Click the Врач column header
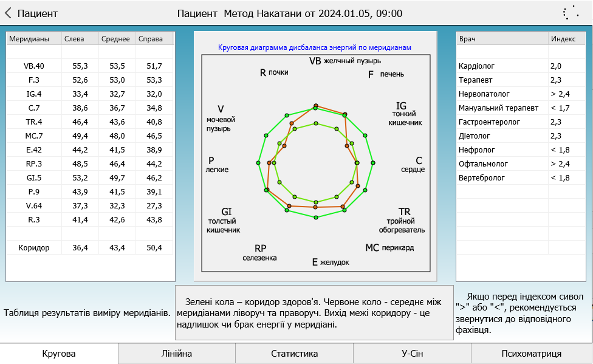This screenshot has height=364, width=593. [x=468, y=39]
